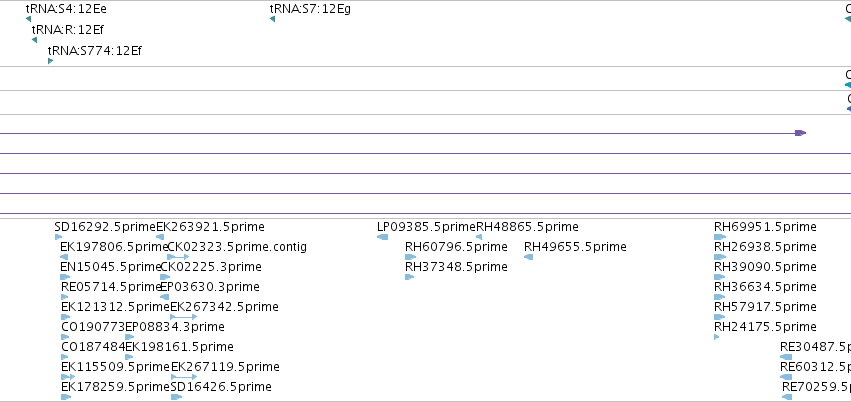Click the RH60796.5prime feature label
851x402 pixels.
pos(456,247)
